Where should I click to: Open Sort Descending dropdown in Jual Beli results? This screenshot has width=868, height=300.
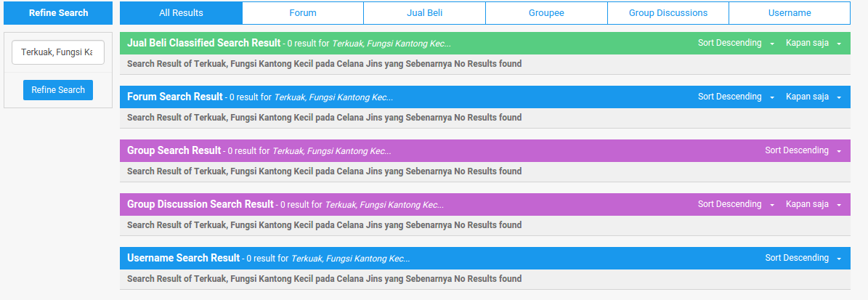[x=736, y=43]
